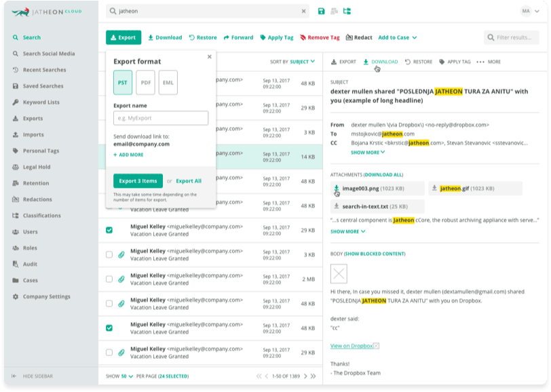Click Restore in the preview pane toolbar
Screen dimensions: 551x392
pyautogui.click(x=419, y=62)
